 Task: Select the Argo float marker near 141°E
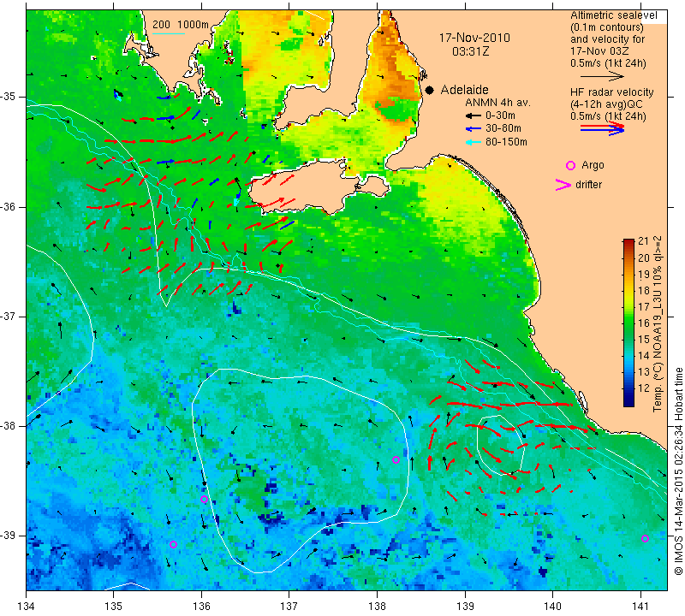pyautogui.click(x=645, y=538)
